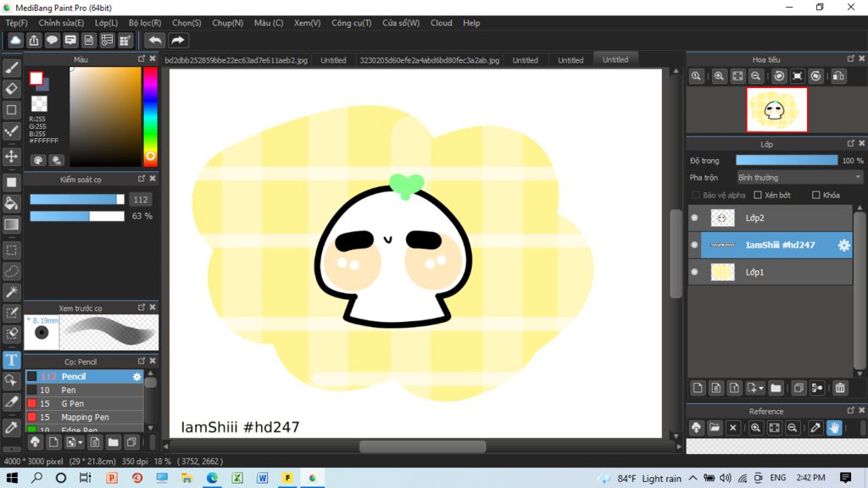Open add-brush dropdown in brush panel
This screenshot has height=488, width=868.
[81, 442]
